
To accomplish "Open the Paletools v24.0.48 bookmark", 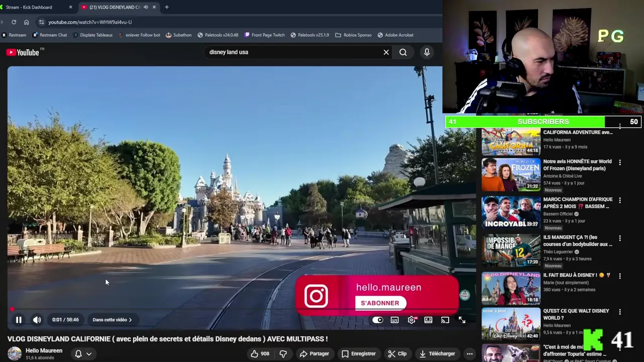I will pos(218,35).
